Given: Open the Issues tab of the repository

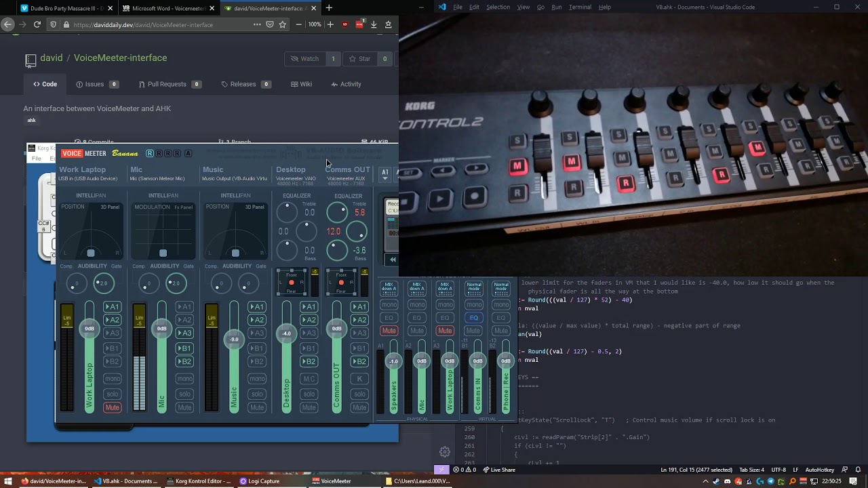Looking at the screenshot, I should [98, 84].
